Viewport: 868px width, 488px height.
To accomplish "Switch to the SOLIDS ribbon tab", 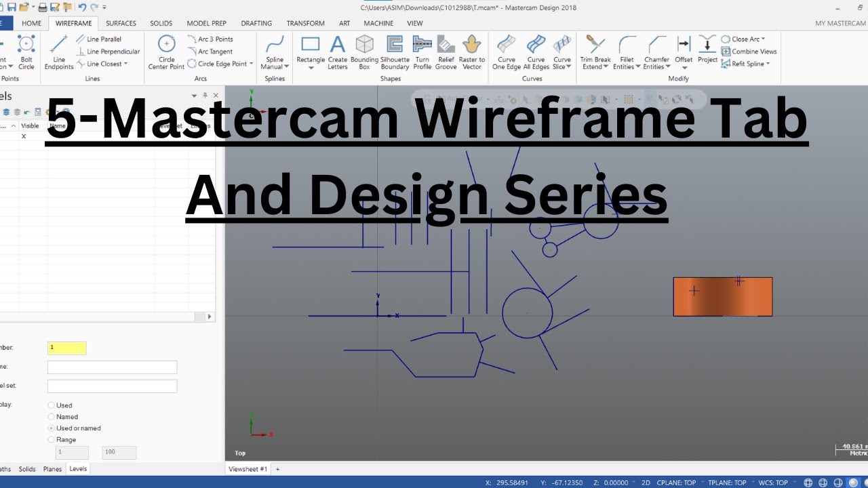I will [x=161, y=23].
